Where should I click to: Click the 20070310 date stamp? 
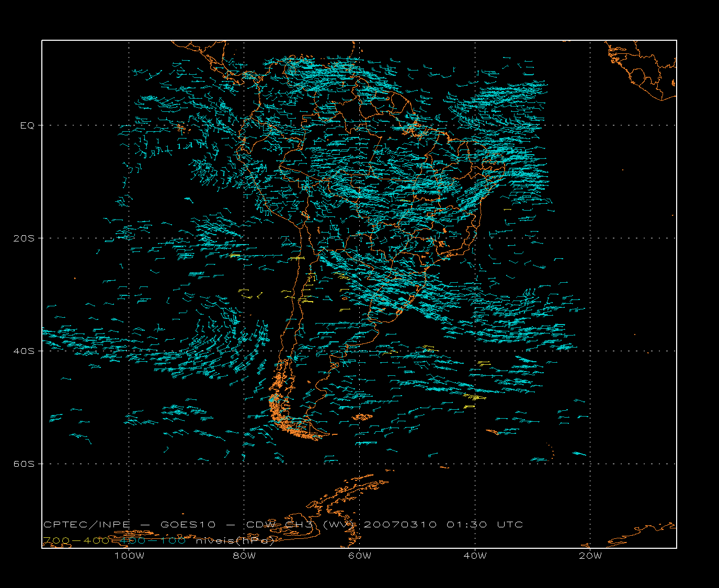point(400,524)
